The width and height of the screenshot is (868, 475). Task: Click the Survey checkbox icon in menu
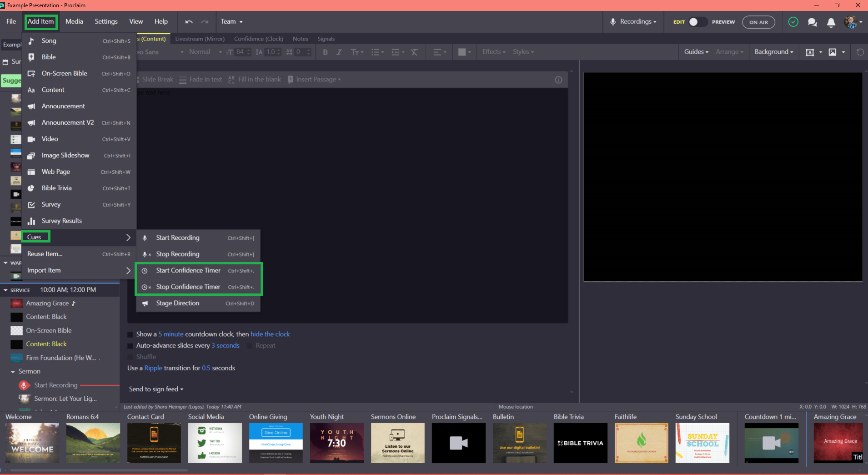(31, 205)
